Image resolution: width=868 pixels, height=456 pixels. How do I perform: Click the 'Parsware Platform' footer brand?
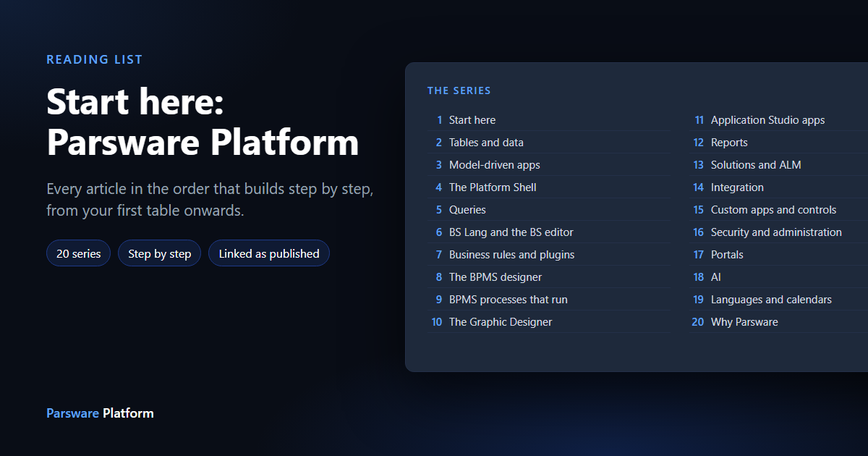click(x=100, y=413)
